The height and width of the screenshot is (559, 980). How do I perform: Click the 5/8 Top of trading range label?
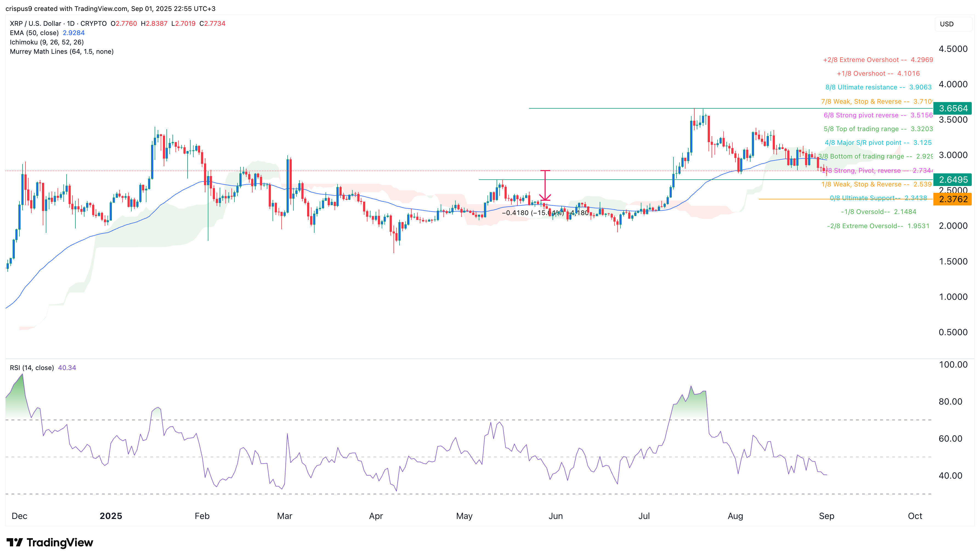click(878, 129)
